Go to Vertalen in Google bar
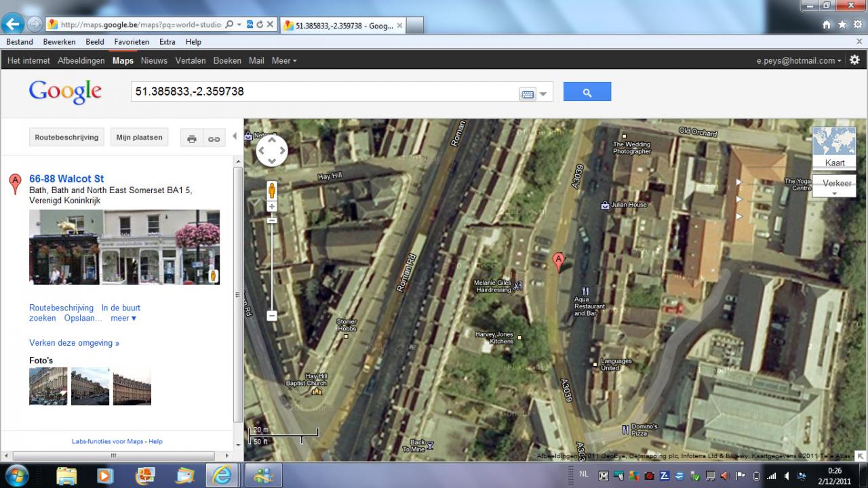The height and width of the screenshot is (488, 868). click(191, 60)
